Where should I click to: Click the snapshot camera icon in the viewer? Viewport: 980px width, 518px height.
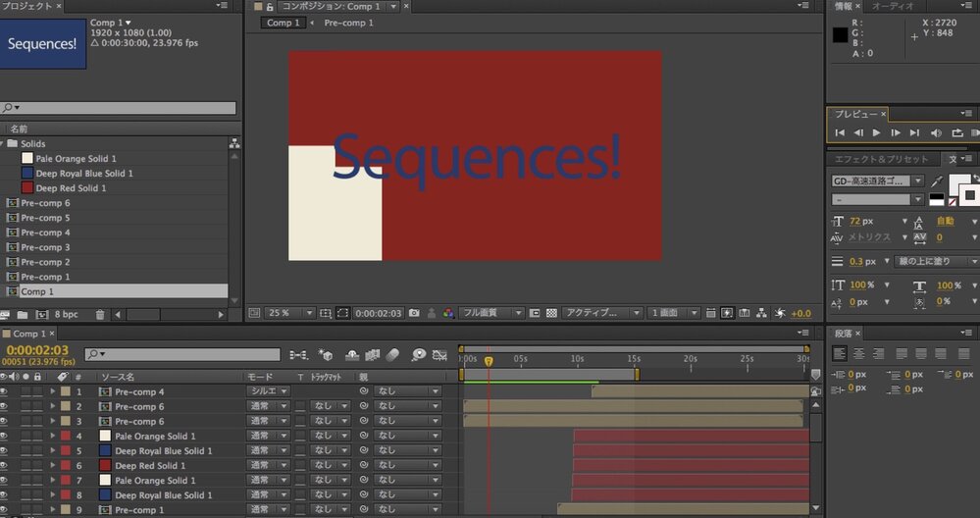pos(414,313)
